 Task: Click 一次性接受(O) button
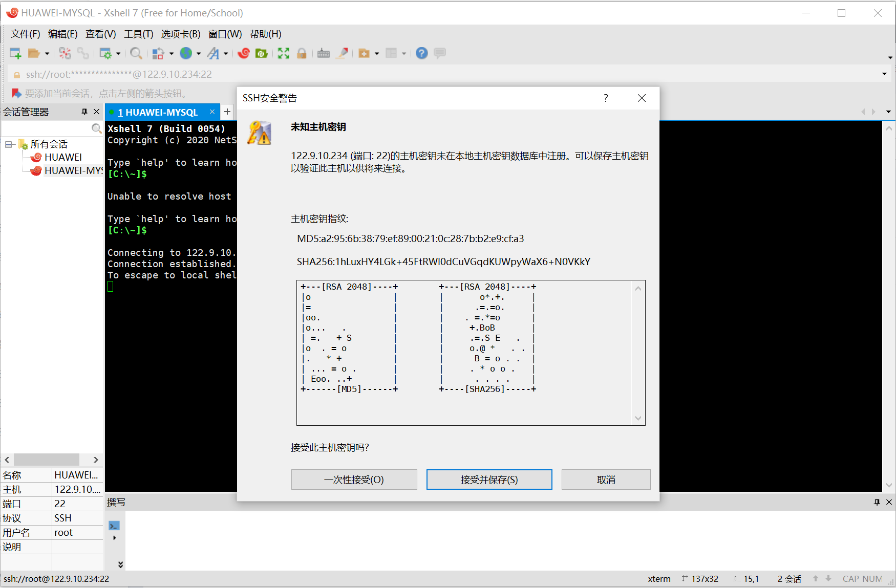[354, 480]
